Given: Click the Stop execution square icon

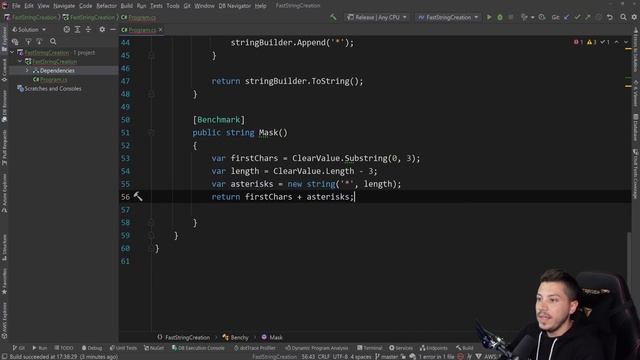Looking at the screenshot, I should pyautogui.click(x=511, y=17).
